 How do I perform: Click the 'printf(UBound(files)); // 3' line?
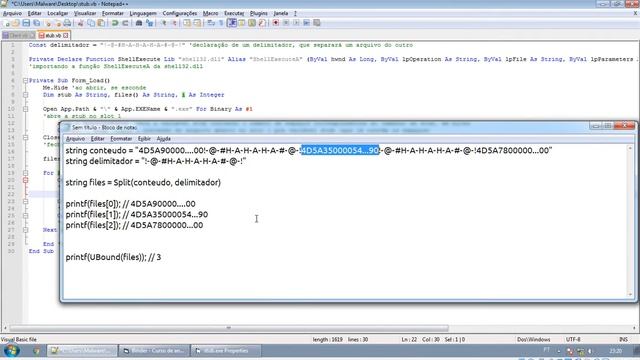(x=113, y=257)
